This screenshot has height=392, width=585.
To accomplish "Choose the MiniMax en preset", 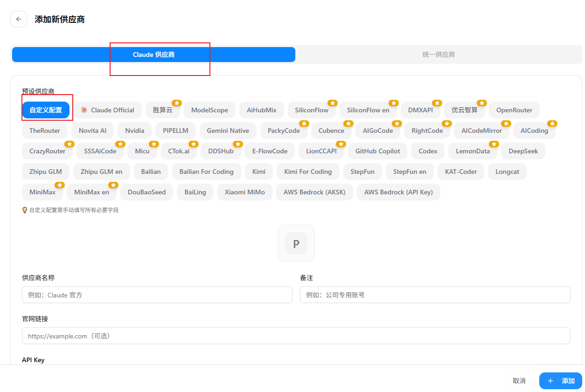I will [91, 192].
